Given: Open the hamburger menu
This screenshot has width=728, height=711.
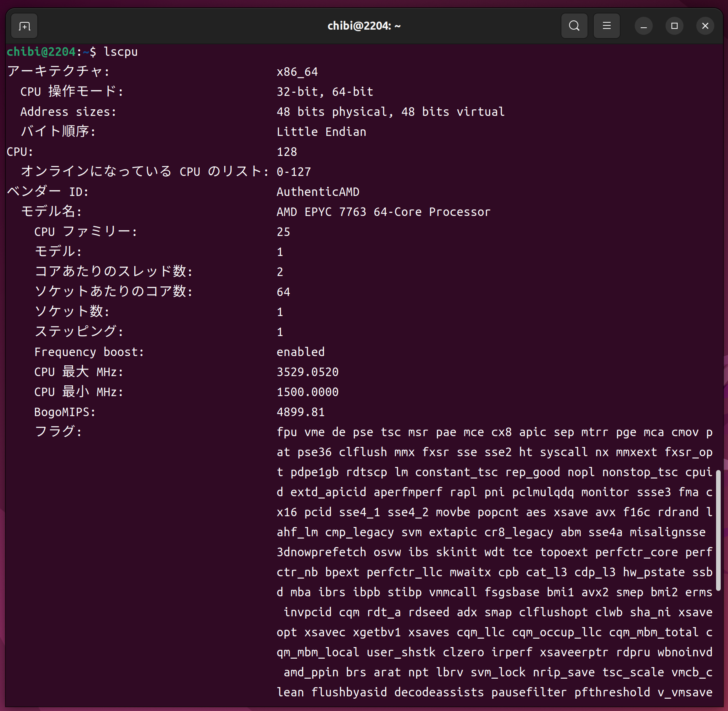Looking at the screenshot, I should point(606,26).
